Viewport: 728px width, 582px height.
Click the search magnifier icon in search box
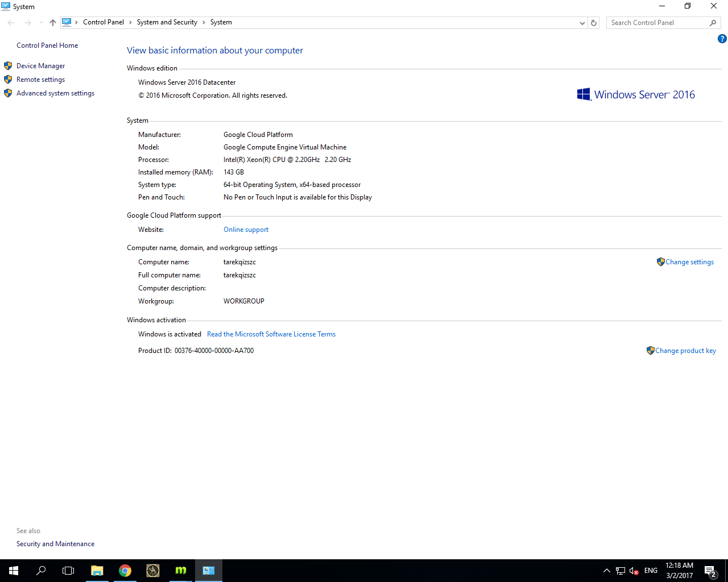point(713,23)
